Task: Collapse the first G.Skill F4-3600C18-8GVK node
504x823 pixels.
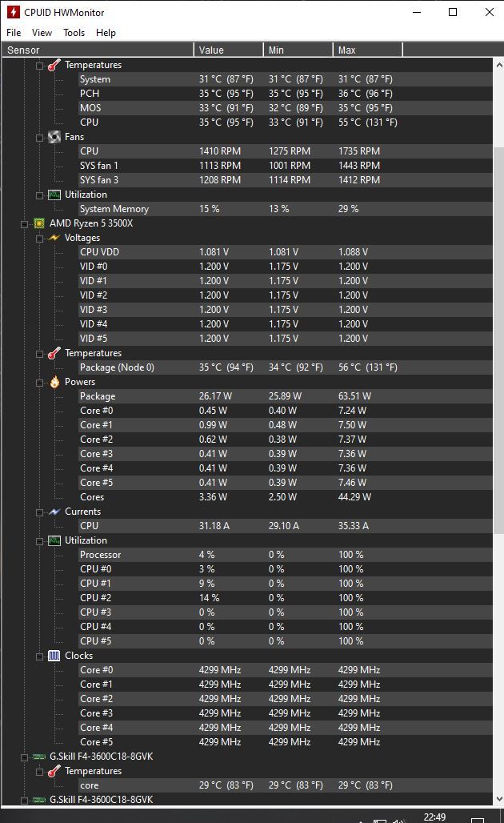Action: [x=24, y=757]
